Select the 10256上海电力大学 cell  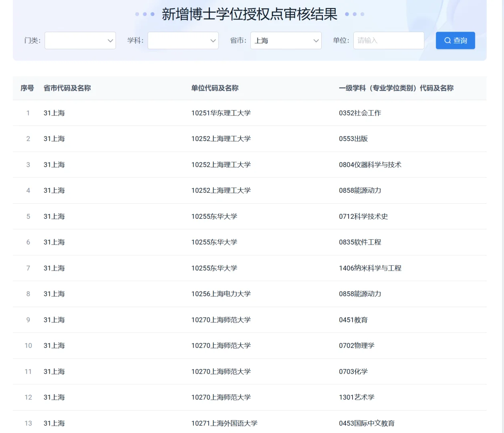[x=221, y=294]
